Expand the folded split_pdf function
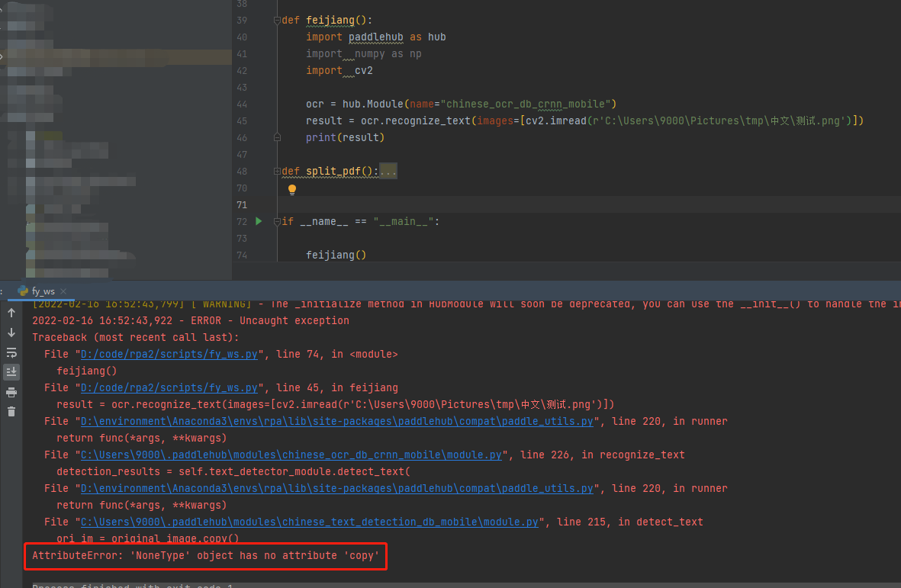 (x=277, y=171)
